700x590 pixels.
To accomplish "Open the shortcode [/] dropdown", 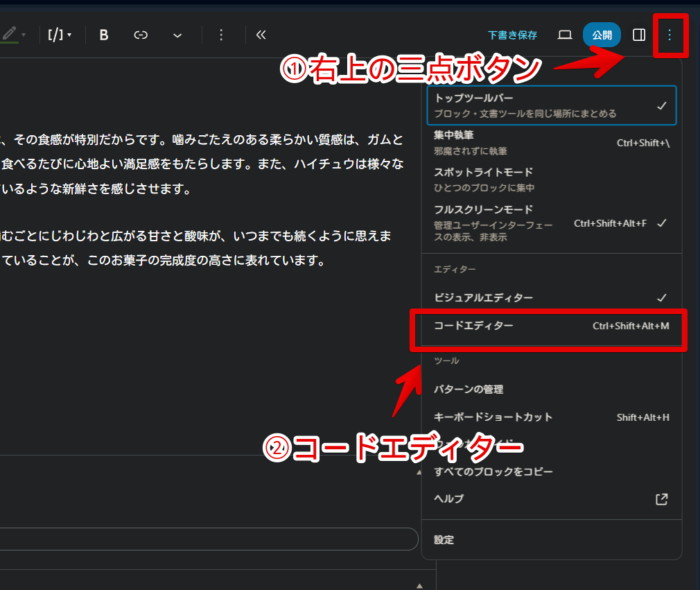I will click(60, 35).
